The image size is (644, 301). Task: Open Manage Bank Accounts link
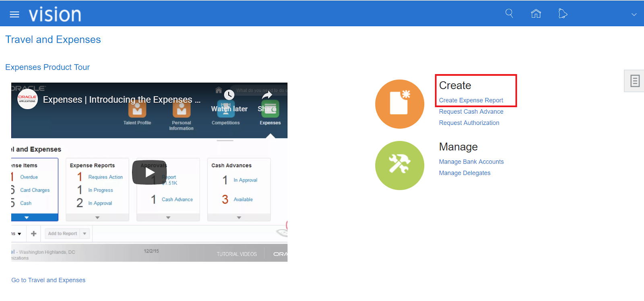click(471, 162)
